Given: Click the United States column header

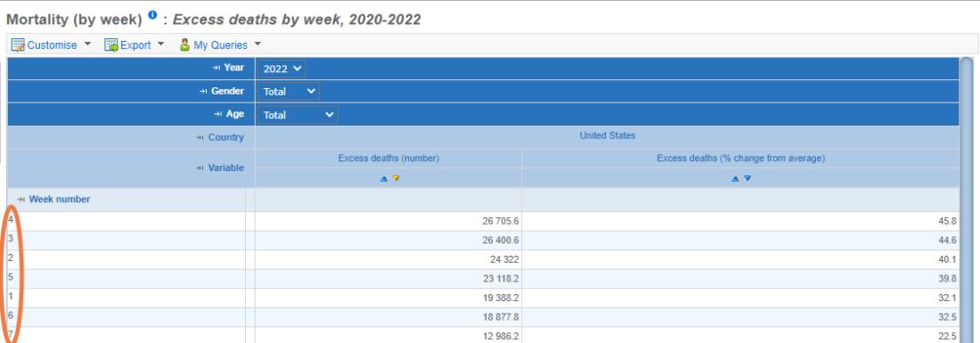Looking at the screenshot, I should pos(607,135).
